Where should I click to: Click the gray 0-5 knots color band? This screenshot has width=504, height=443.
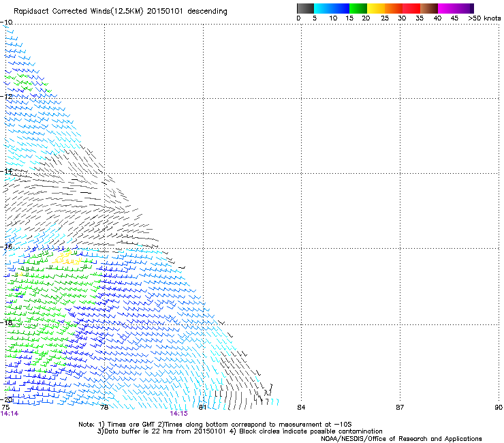305,8
